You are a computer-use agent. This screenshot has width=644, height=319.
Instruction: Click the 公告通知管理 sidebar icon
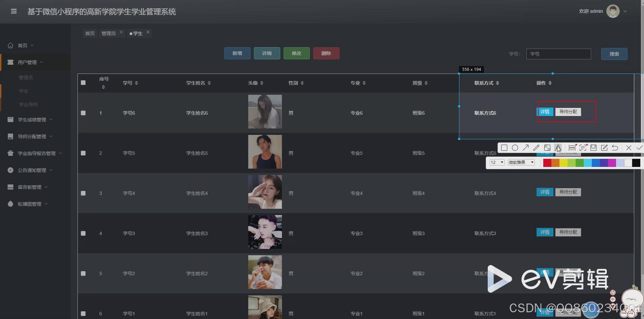10,170
